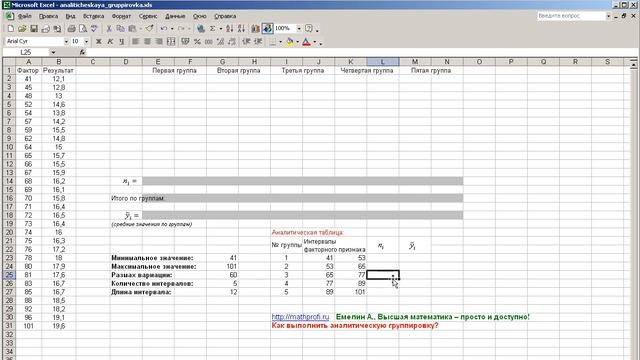This screenshot has width=640, height=360.
Task: Apply percent style format
Action: point(197,42)
